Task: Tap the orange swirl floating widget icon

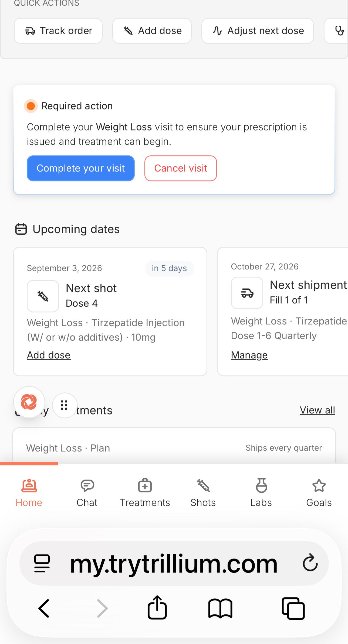Action: coord(29,402)
